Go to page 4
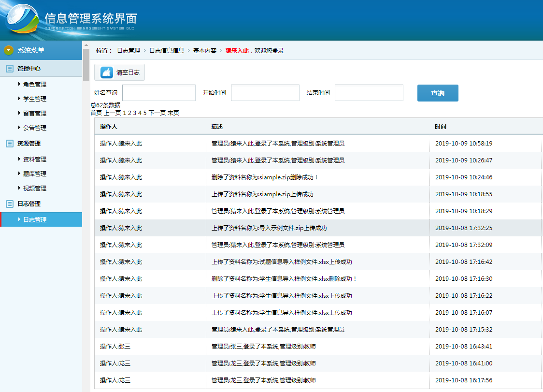The height and width of the screenshot is (392, 543). [140, 113]
